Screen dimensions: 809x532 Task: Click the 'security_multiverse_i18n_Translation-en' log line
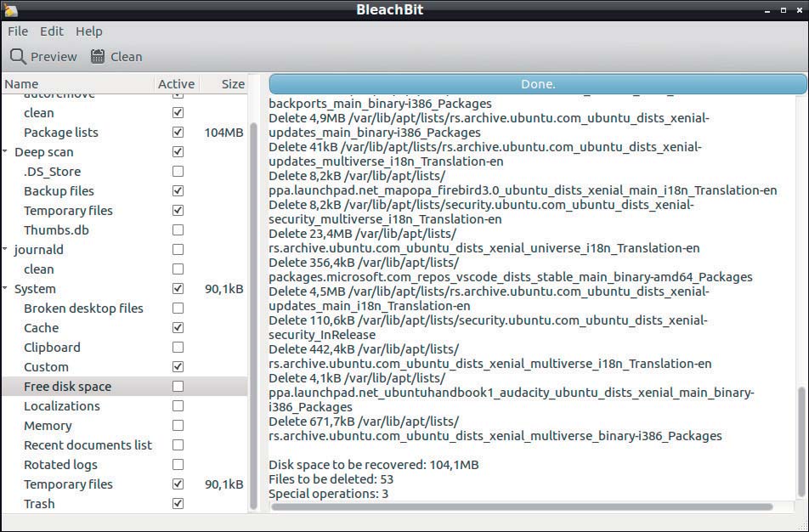click(x=385, y=219)
